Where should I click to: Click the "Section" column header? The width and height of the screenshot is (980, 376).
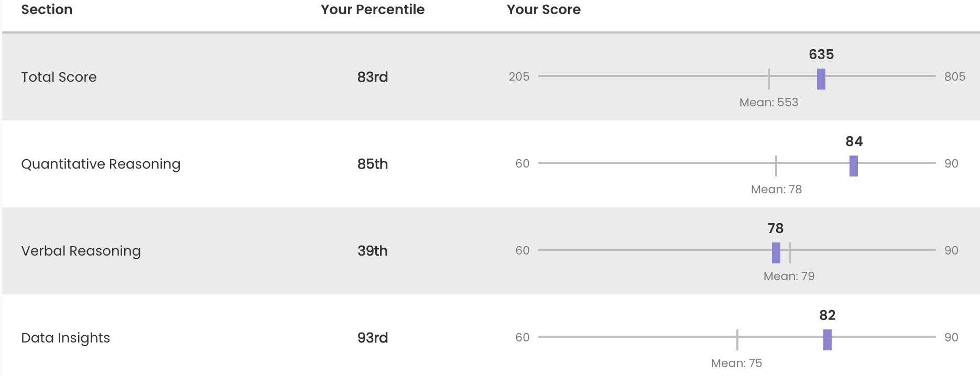pos(47,9)
